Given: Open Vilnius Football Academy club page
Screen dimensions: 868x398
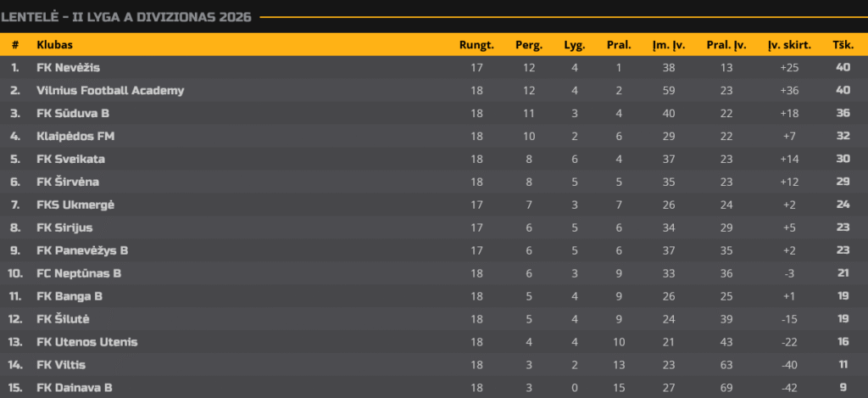Looking at the screenshot, I should [x=110, y=90].
